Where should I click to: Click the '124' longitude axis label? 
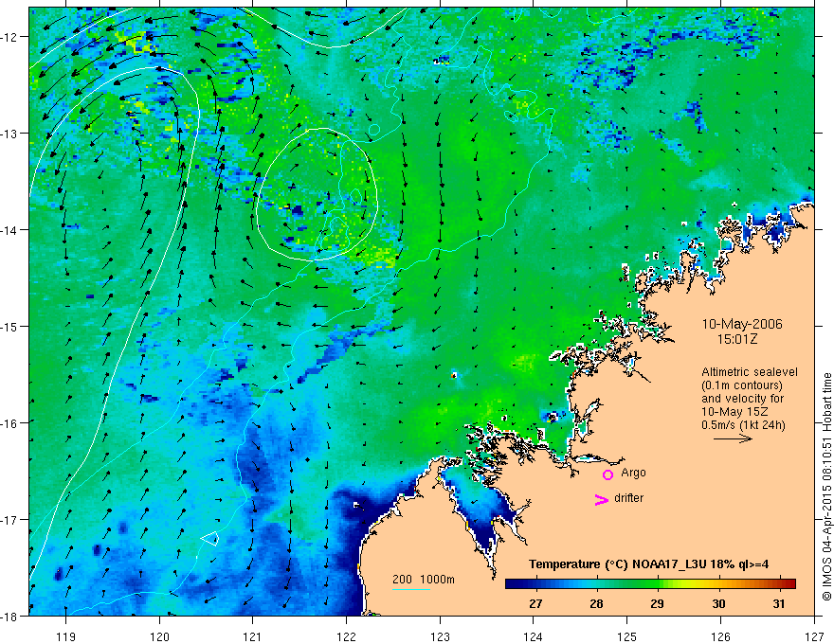(x=534, y=636)
